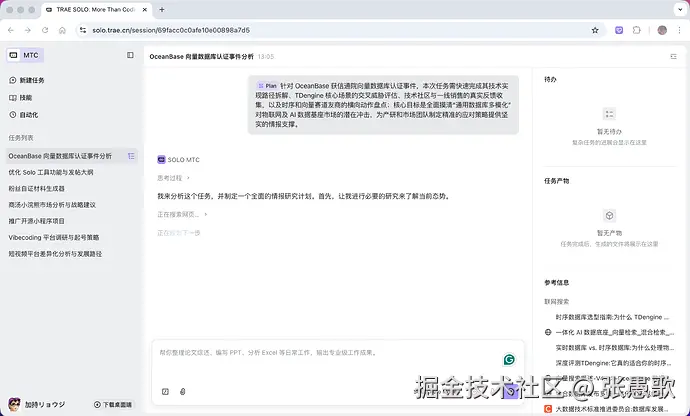Click the site info icon in address bar

[82, 30]
